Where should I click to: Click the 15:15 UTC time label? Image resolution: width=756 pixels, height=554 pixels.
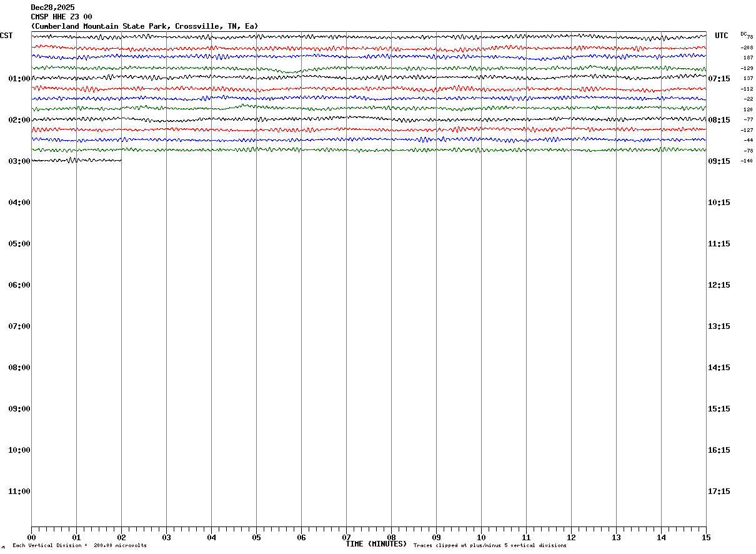coord(719,409)
